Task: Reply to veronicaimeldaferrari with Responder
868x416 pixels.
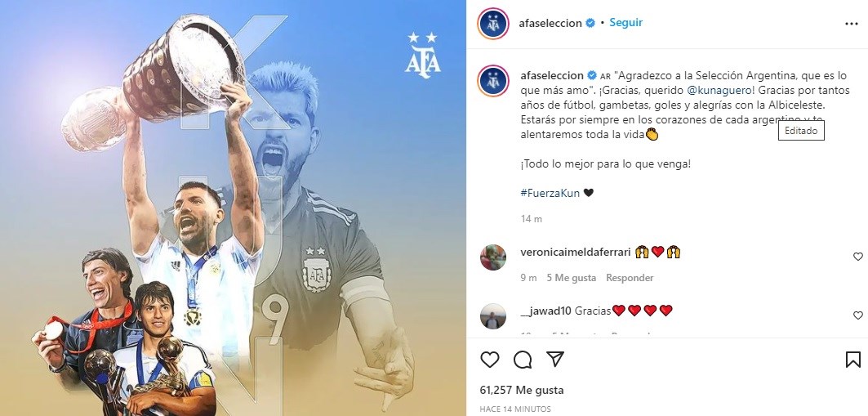Action: 630,278
